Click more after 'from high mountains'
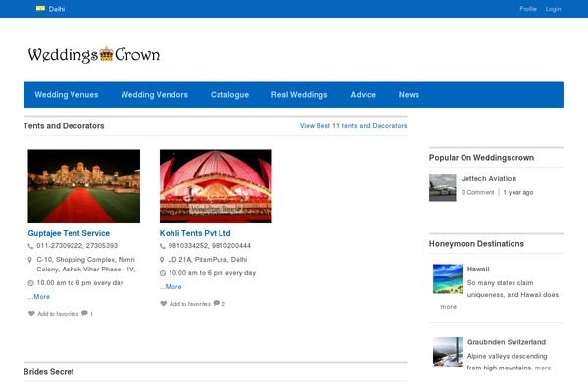Image resolution: width=588 pixels, height=392 pixels. pyautogui.click(x=543, y=367)
